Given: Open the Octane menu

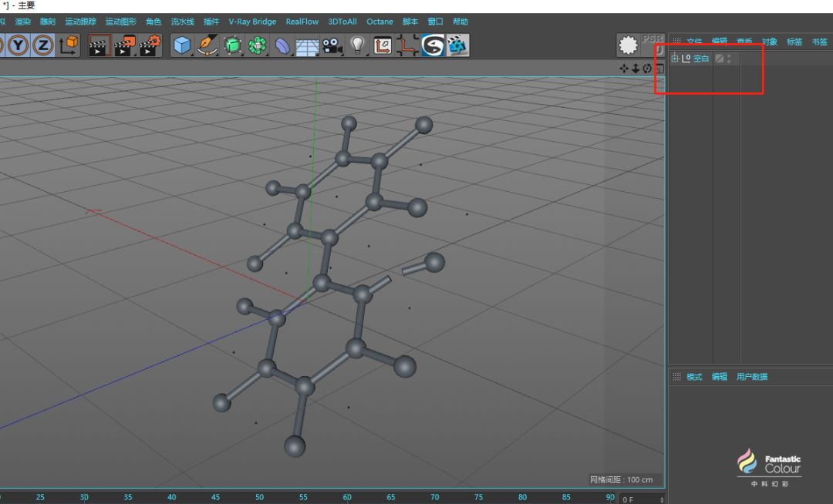Looking at the screenshot, I should tap(379, 22).
